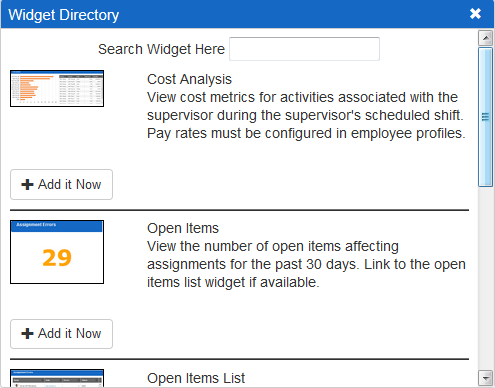
Task: Select the Cost Analysis widget title
Action: tap(189, 79)
